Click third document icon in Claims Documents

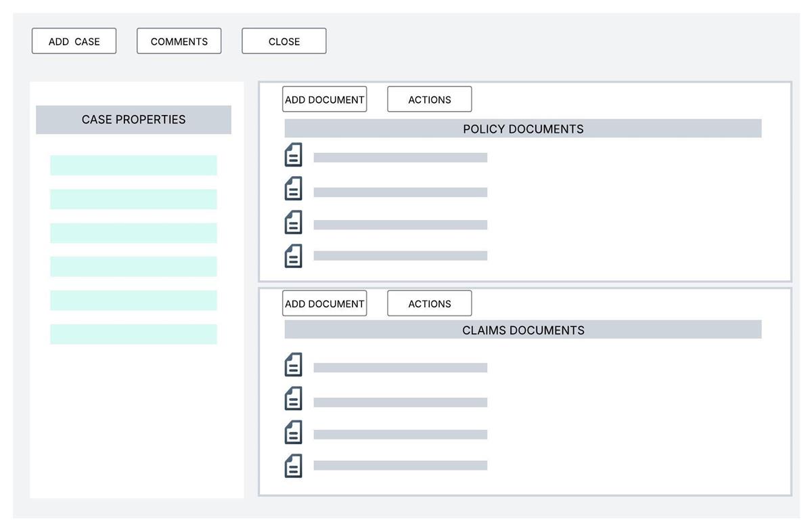(x=293, y=433)
